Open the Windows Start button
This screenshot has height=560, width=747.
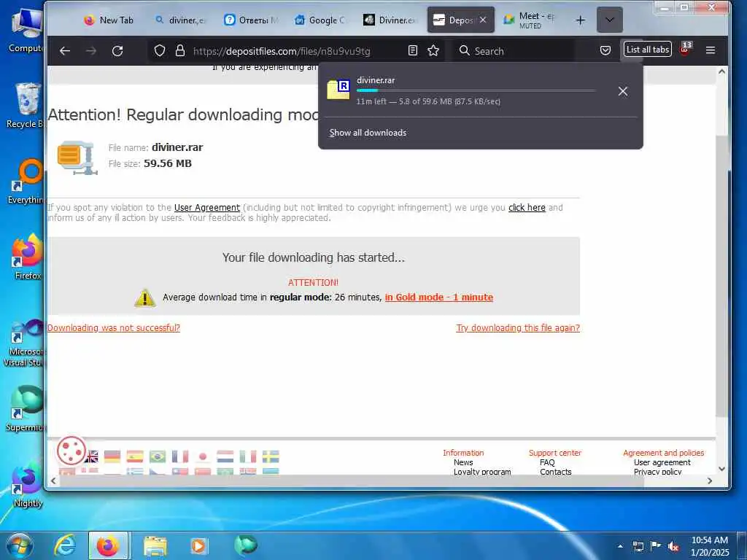pos(19,545)
